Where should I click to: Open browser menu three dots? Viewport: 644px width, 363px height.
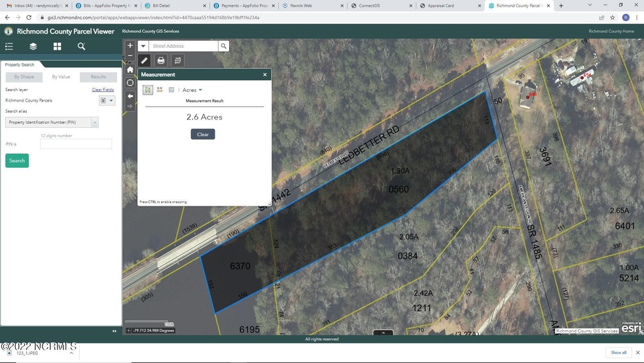point(637,18)
